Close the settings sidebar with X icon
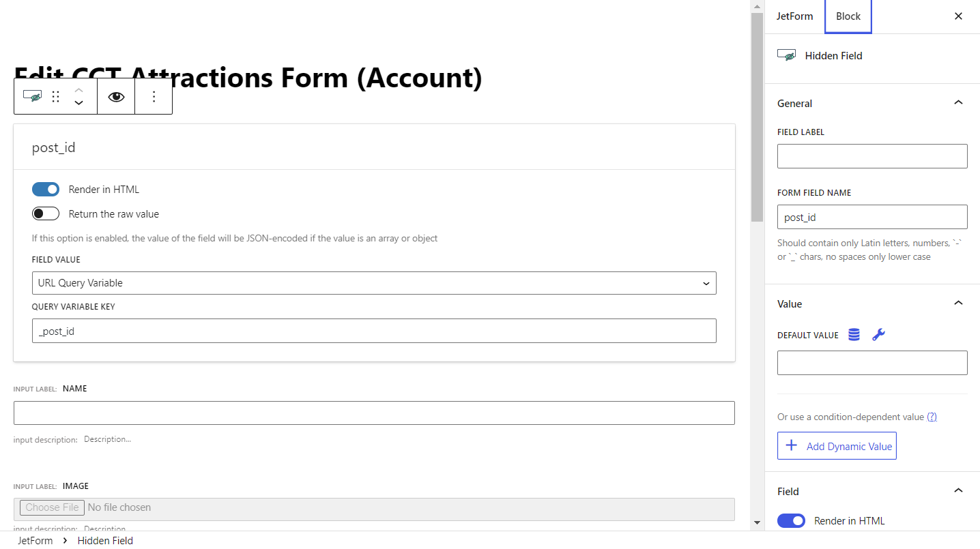The width and height of the screenshot is (980, 549). (x=958, y=16)
